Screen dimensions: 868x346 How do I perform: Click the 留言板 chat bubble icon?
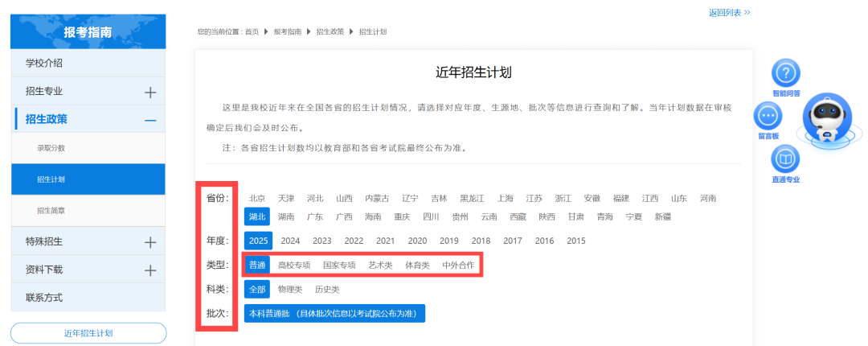(768, 117)
